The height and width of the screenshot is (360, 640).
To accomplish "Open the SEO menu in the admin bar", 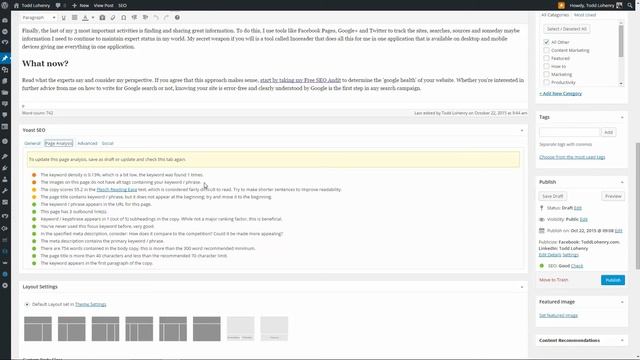I will [122, 5].
